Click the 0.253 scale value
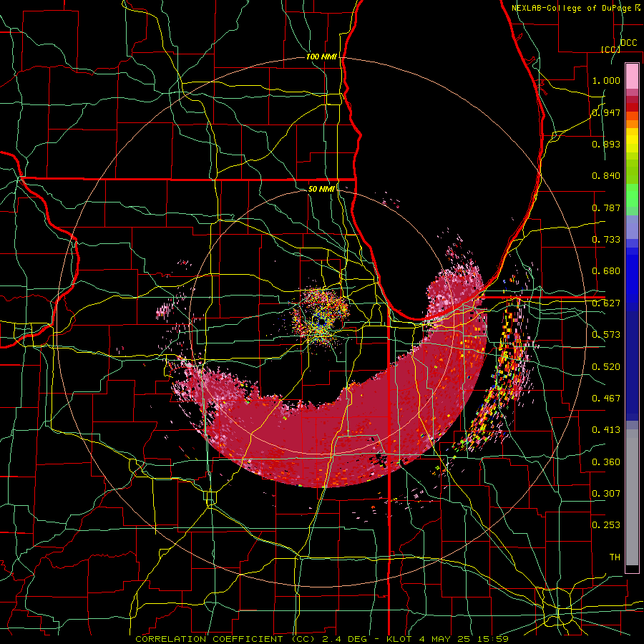This screenshot has width=644, height=644. click(606, 525)
